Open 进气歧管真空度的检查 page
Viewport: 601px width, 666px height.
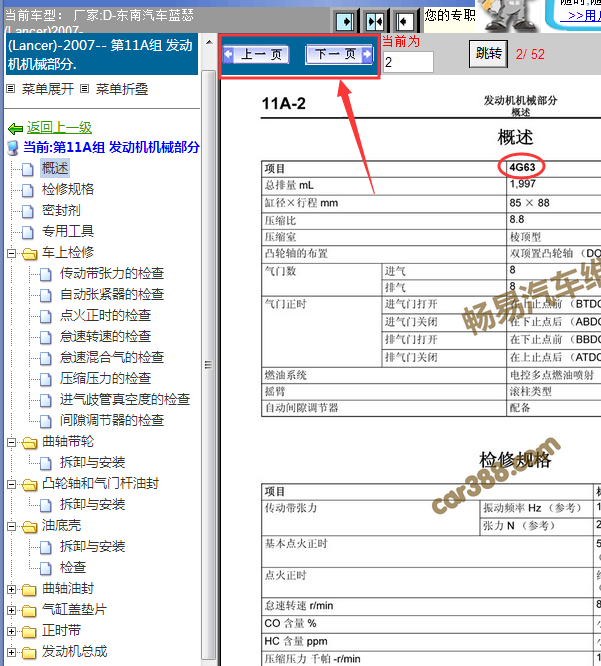click(x=125, y=399)
